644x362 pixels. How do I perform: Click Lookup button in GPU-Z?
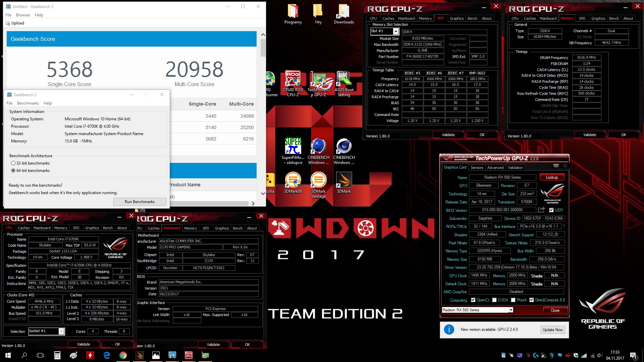point(552,177)
